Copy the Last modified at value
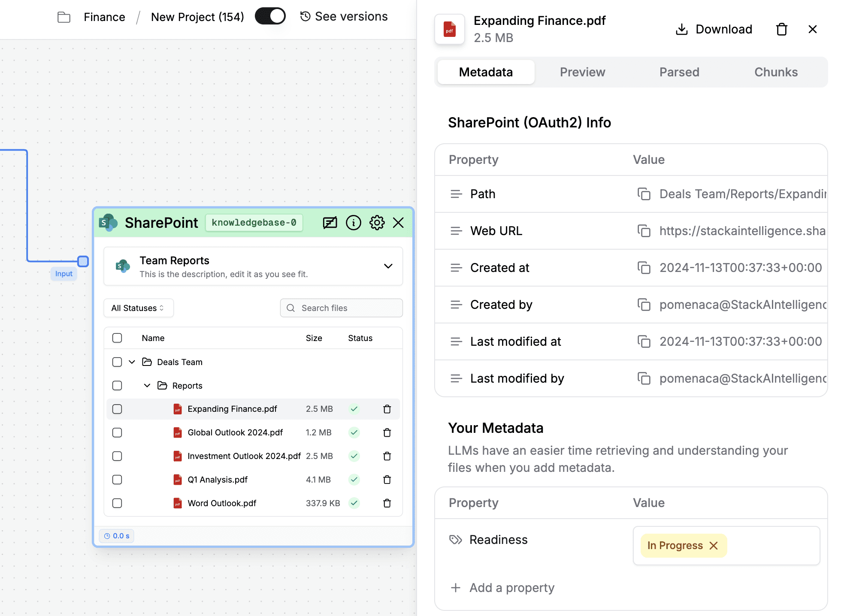The width and height of the screenshot is (841, 616). [x=644, y=341]
